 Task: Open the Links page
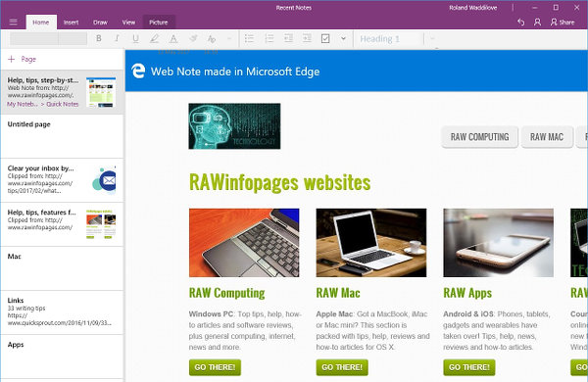pyautogui.click(x=63, y=312)
